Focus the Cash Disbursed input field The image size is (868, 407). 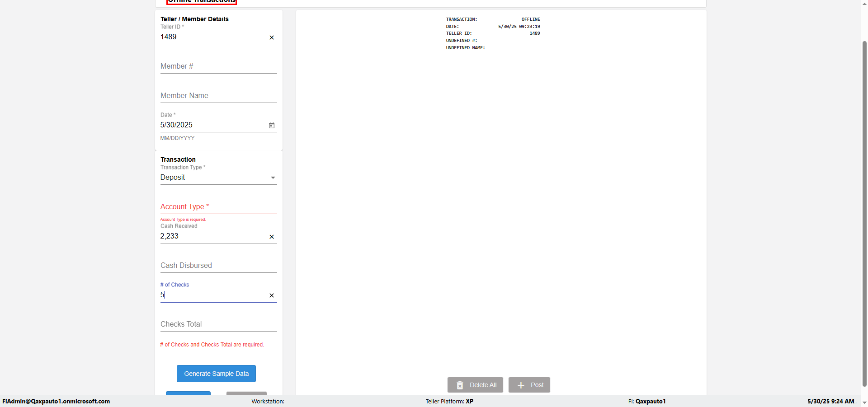(219, 266)
